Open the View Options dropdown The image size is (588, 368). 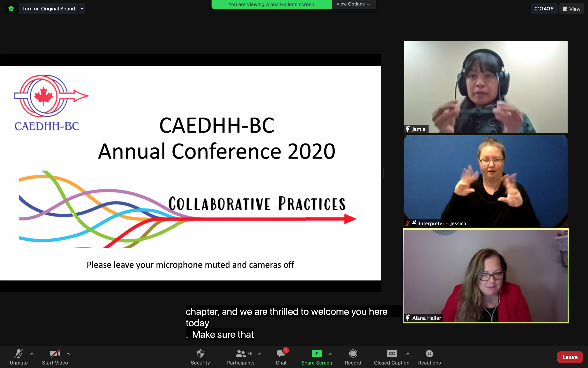pos(354,4)
